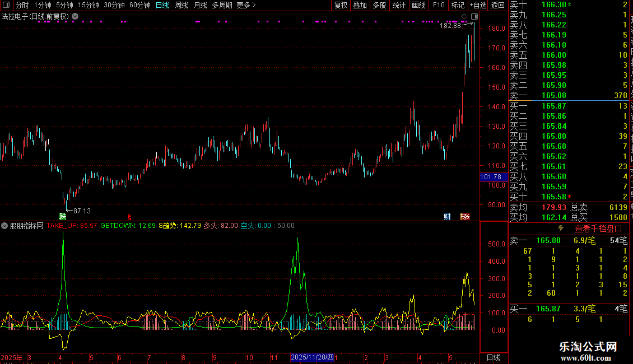Select the 日线 daily chart tab
The height and width of the screenshot is (364, 633).
pos(162,5)
